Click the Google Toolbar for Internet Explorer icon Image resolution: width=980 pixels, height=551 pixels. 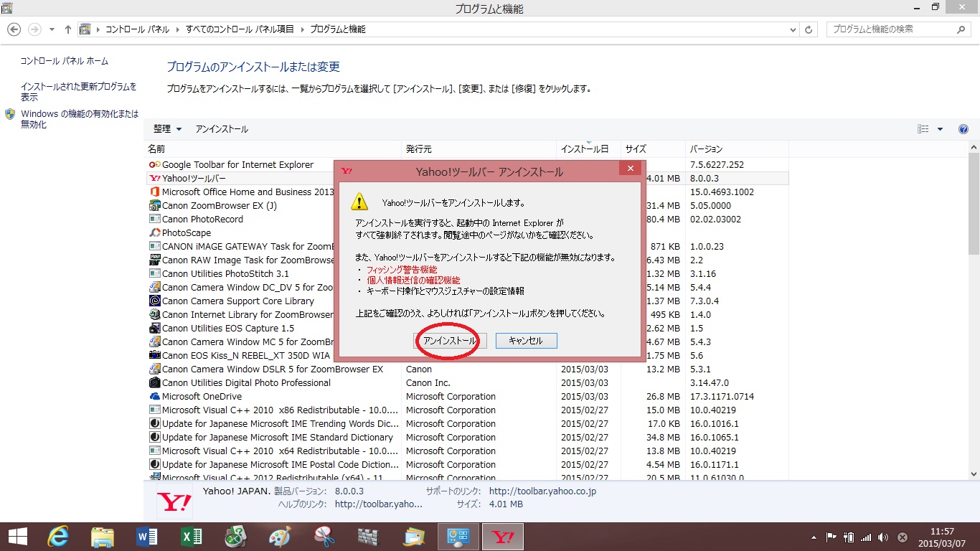[154, 165]
